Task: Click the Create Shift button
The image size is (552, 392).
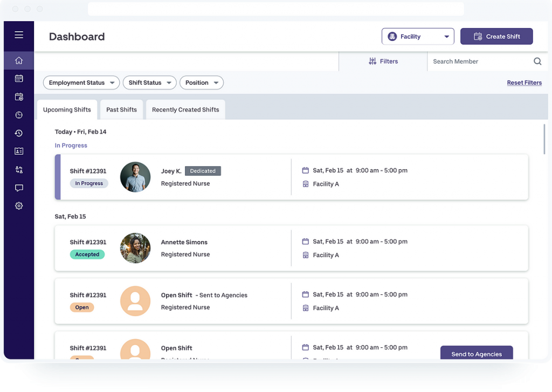Action: [496, 36]
